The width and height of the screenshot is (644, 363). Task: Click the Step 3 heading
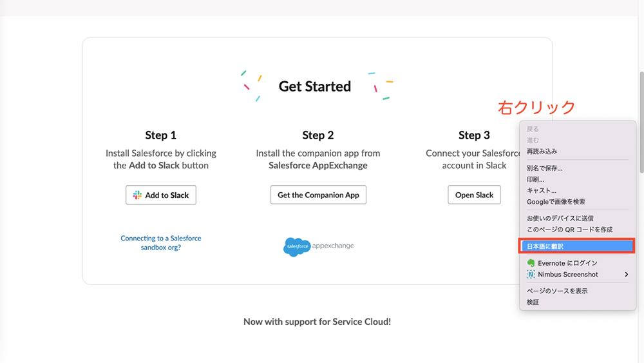click(x=474, y=135)
